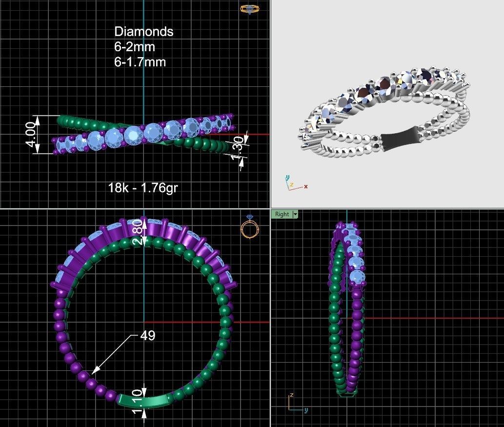Click the dark shank plate in rendered view

pos(401,139)
